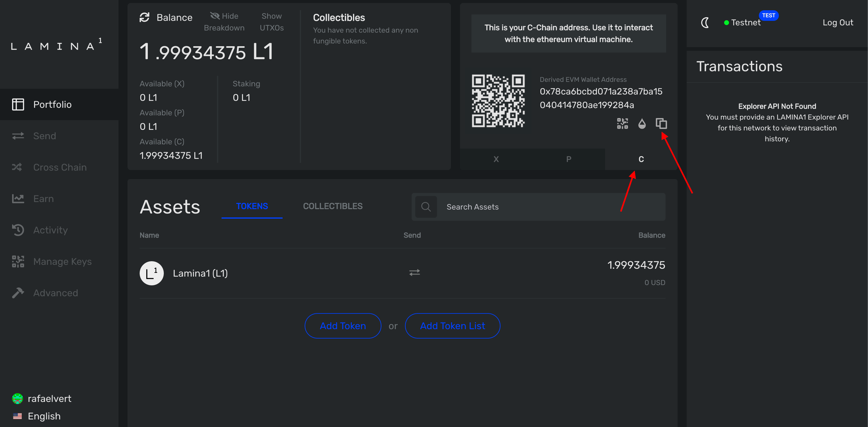The image size is (868, 427).
Task: Click the rafaelvert account avatar
Action: click(x=18, y=398)
